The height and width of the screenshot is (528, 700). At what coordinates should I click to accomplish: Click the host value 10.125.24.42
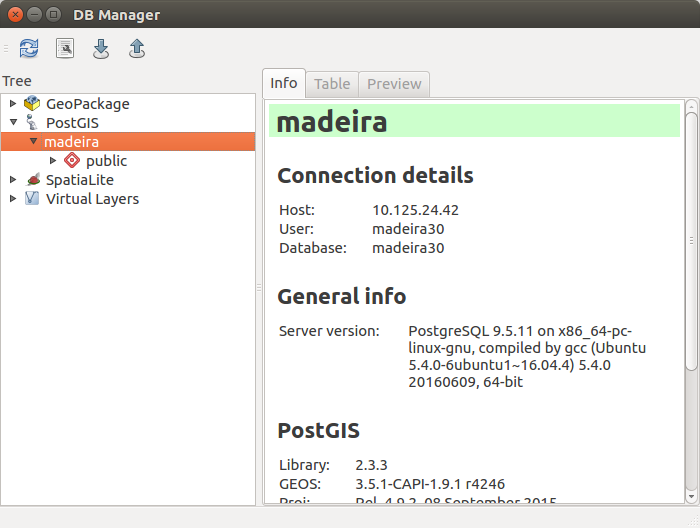point(415,210)
